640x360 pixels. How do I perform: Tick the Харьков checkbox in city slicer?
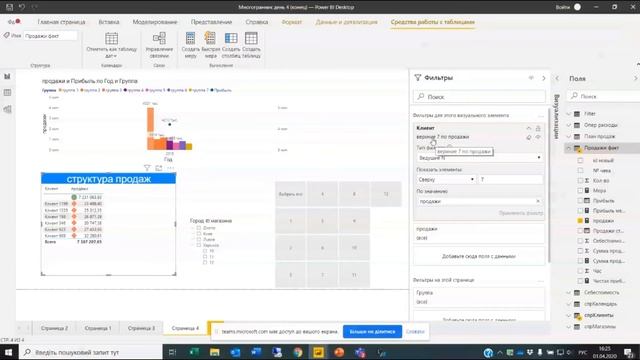(x=199, y=245)
